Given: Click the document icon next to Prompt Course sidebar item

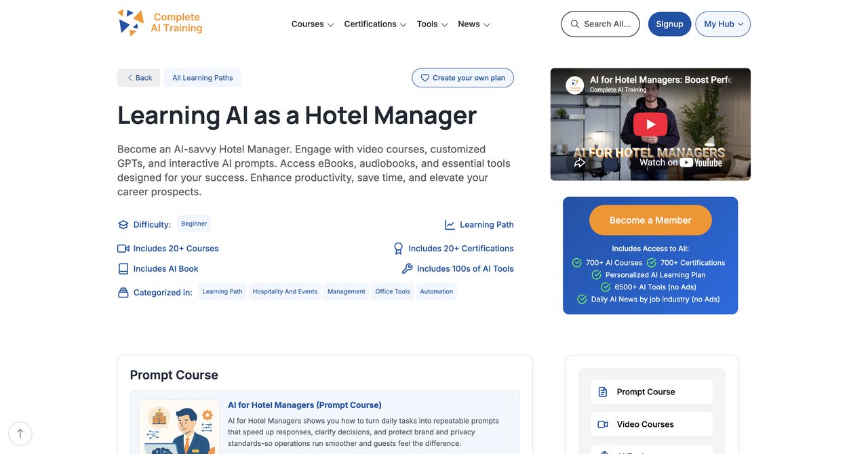Looking at the screenshot, I should point(603,392).
